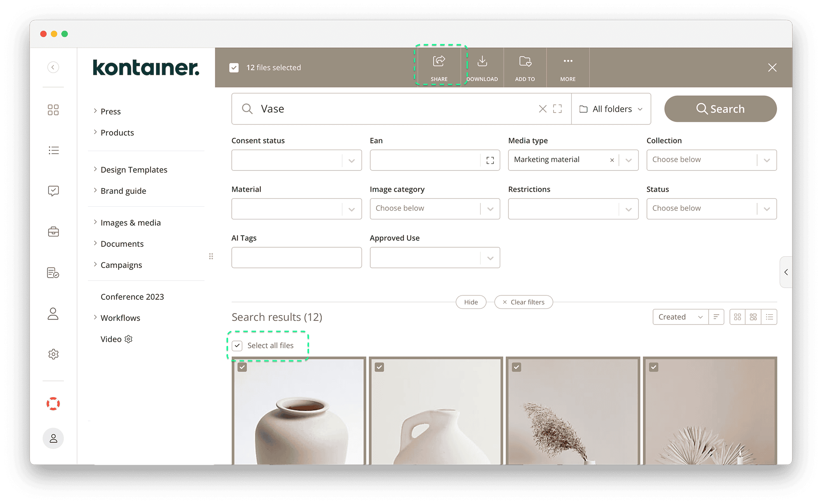Open the Add To folder action
The width and height of the screenshot is (822, 504).
click(525, 68)
